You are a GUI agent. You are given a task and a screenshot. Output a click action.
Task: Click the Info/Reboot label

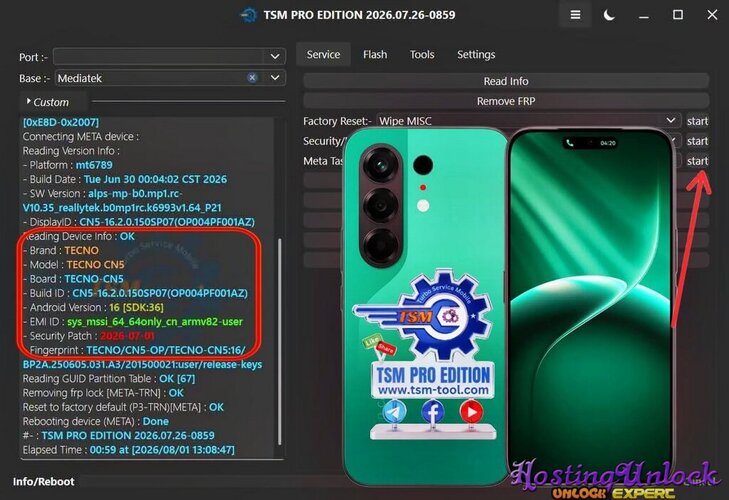[43, 481]
